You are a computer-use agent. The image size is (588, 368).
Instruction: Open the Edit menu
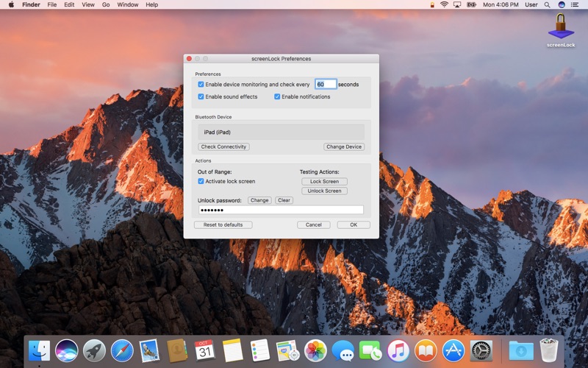tap(69, 4)
